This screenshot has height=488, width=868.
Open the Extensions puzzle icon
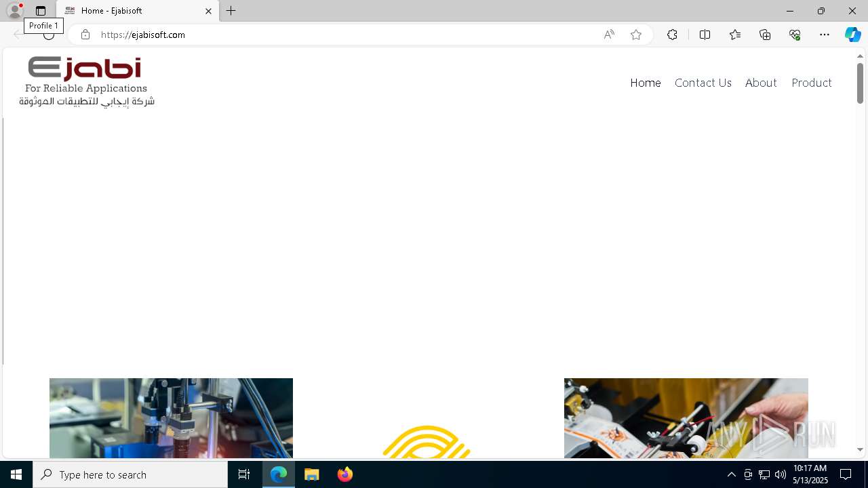click(672, 35)
